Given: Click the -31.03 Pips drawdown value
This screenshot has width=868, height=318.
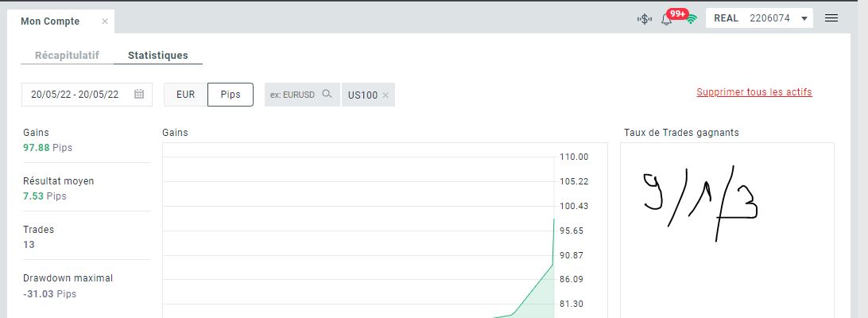Looking at the screenshot, I should 50,293.
